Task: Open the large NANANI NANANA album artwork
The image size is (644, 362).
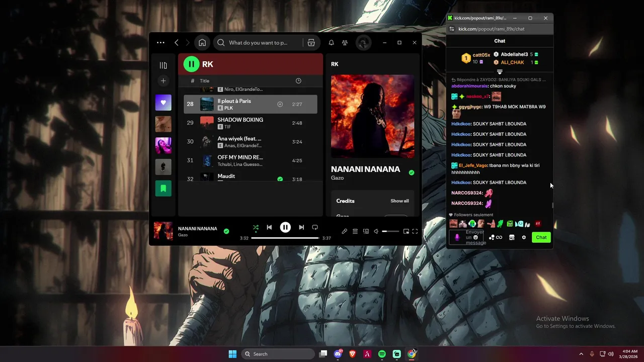Action: pos(372,116)
